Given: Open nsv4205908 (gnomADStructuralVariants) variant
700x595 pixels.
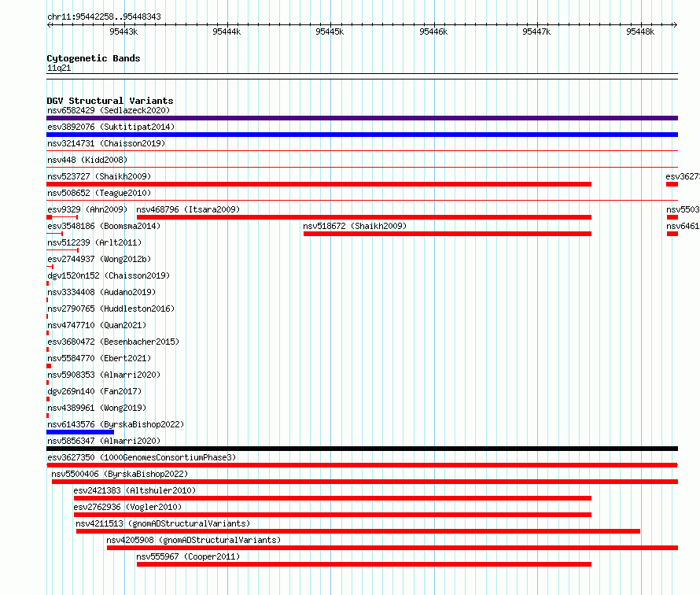Looking at the screenshot, I should [193, 540].
